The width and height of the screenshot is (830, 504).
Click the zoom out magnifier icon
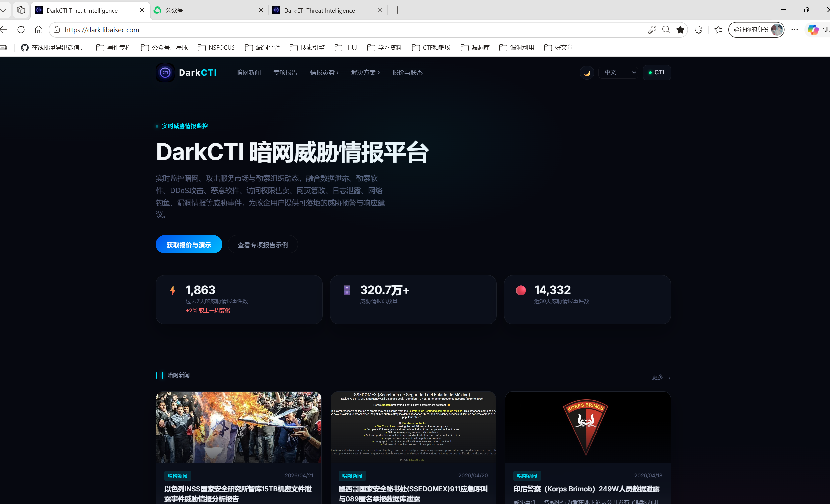[x=666, y=30]
